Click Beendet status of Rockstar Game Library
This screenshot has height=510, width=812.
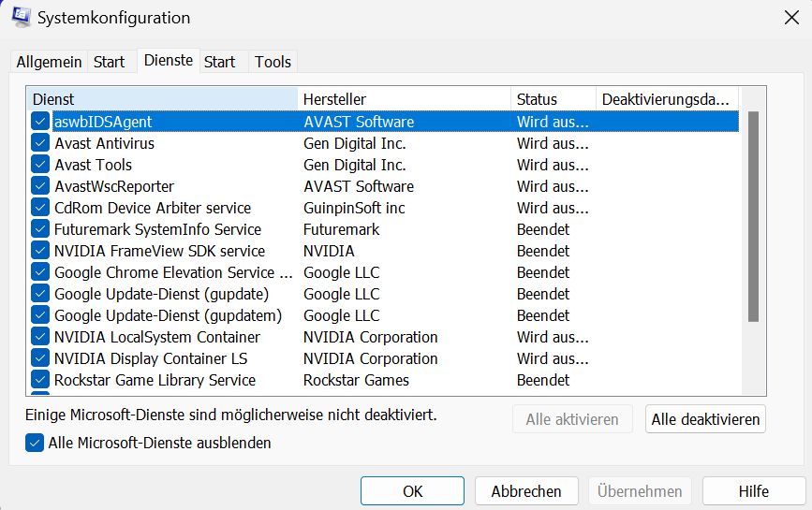tap(543, 380)
